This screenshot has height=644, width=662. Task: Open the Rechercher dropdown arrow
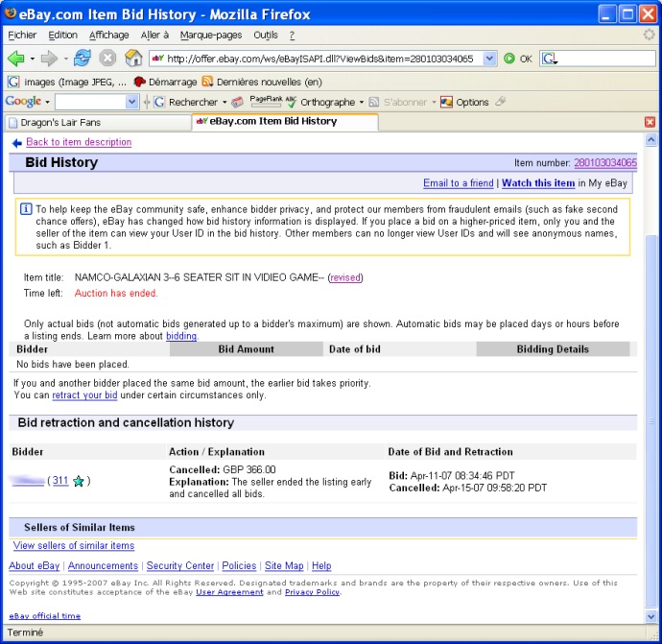tap(225, 102)
